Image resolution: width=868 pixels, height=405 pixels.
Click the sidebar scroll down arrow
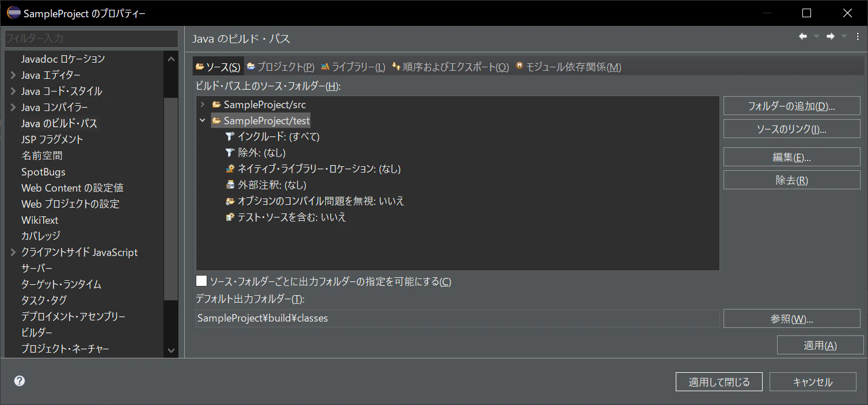tap(171, 349)
